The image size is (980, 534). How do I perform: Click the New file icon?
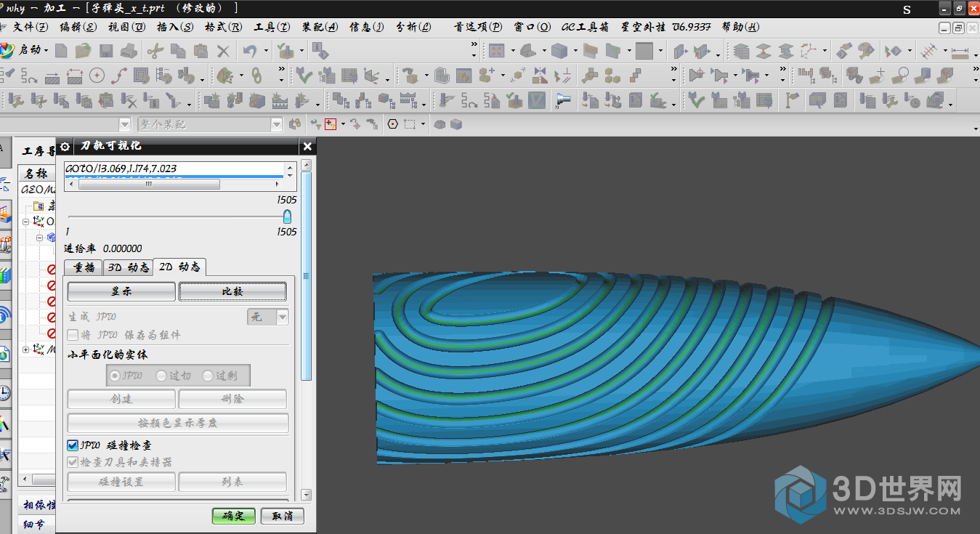[x=61, y=51]
